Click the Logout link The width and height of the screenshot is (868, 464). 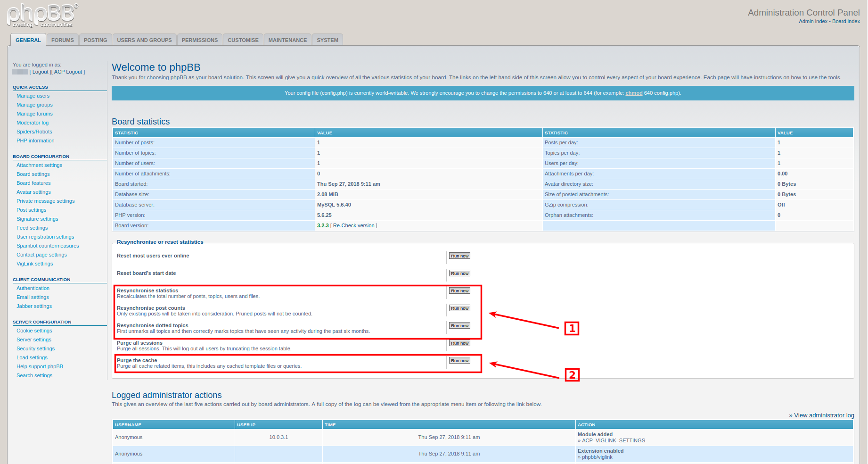click(x=41, y=72)
